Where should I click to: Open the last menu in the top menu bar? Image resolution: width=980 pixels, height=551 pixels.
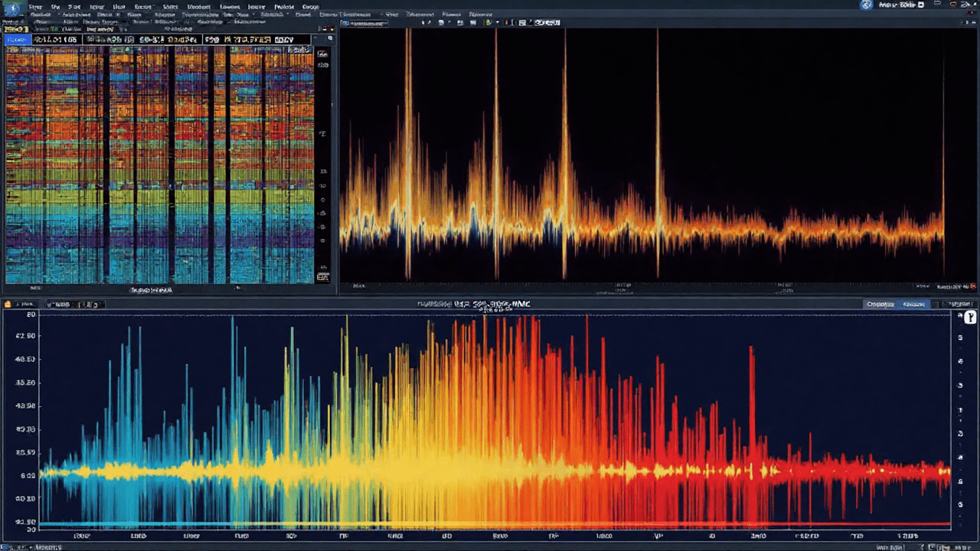[311, 6]
